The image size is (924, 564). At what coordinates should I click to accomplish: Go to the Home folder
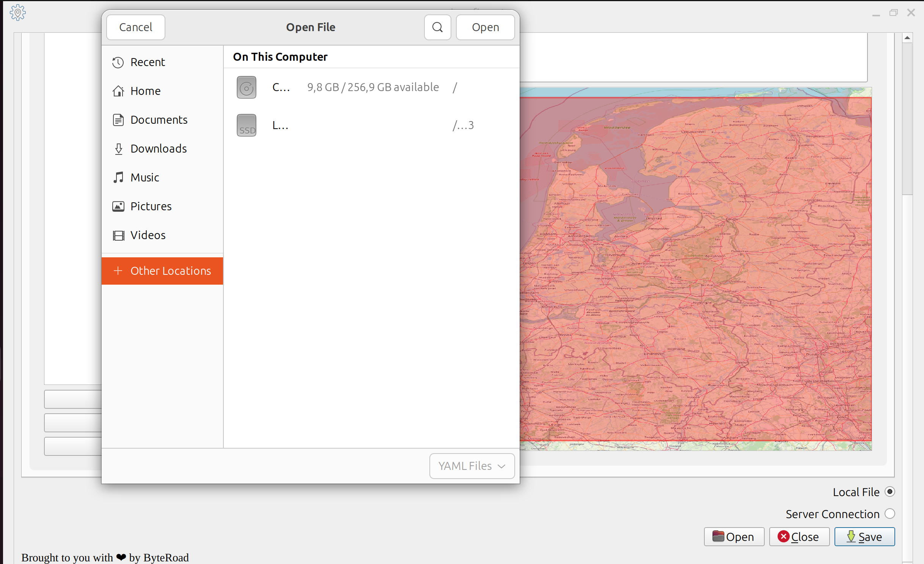pyautogui.click(x=145, y=91)
